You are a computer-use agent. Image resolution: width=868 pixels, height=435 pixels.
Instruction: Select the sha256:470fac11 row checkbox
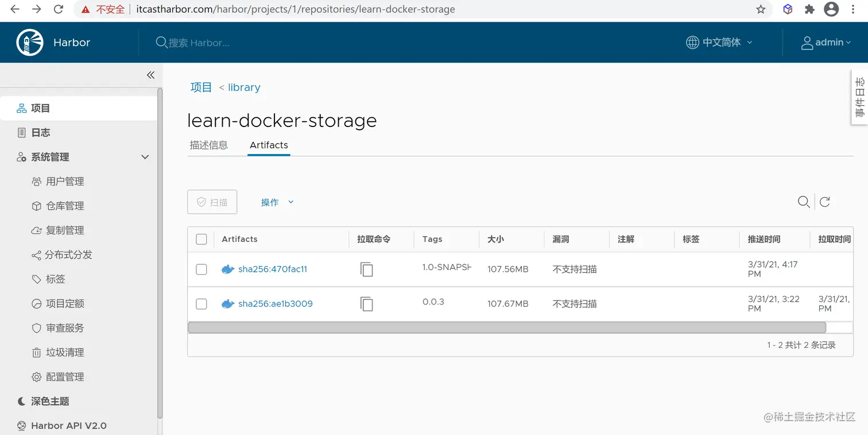201,269
